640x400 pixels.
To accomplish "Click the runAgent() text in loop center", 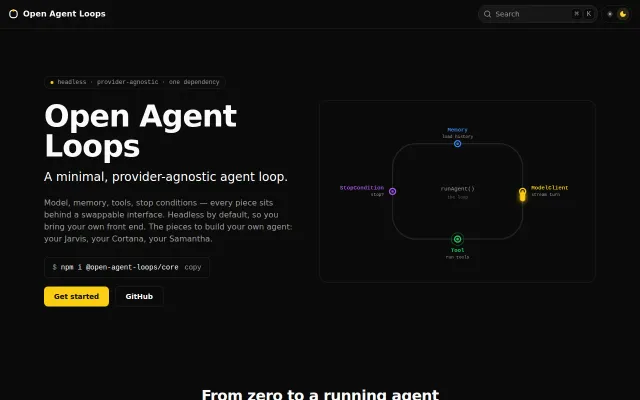I will pos(458,189).
